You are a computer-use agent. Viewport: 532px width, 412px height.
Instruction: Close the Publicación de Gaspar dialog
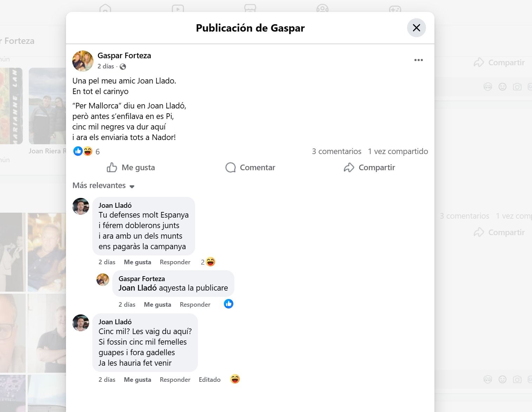416,28
